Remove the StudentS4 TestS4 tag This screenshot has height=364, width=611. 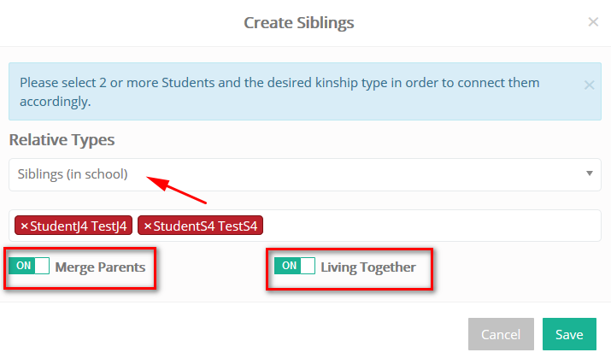[147, 226]
